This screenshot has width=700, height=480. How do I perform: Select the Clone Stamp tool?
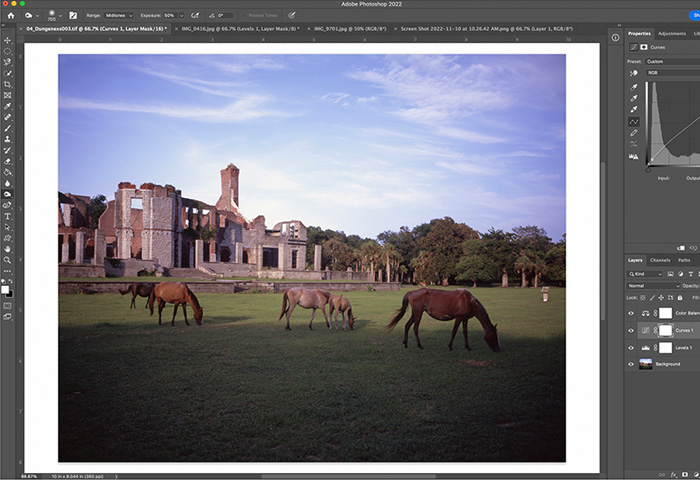(8, 139)
